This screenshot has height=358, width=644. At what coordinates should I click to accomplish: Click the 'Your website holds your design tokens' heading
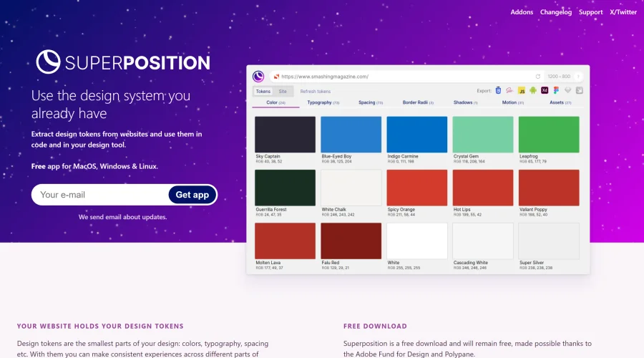pos(100,326)
